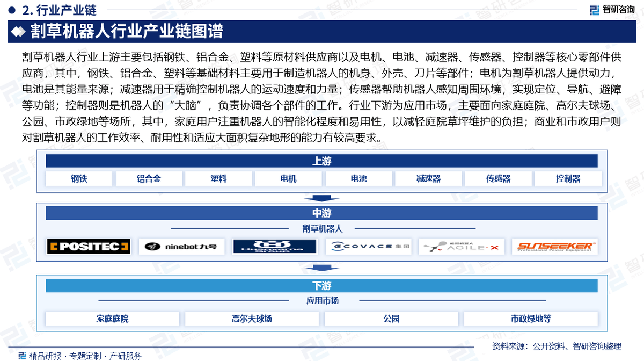Click the 控制器 component box
The image size is (644, 361).
tap(568, 179)
